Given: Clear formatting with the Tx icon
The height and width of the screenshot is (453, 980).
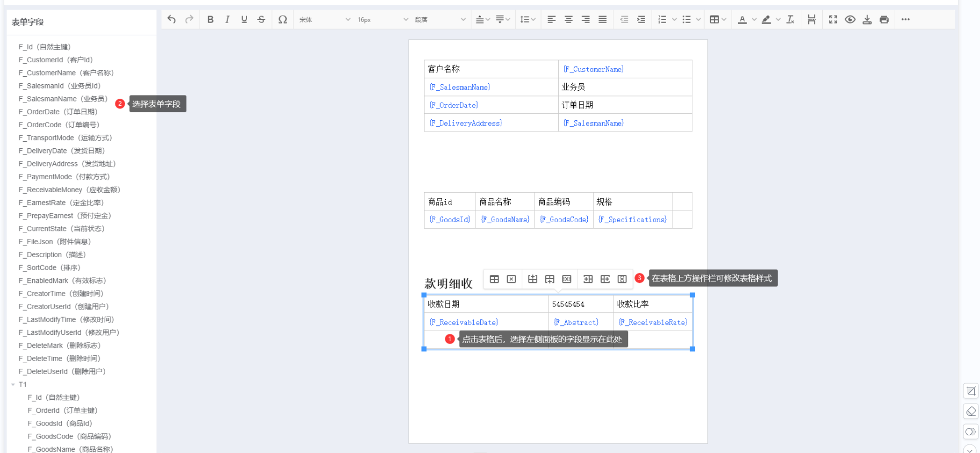Looking at the screenshot, I should [x=791, y=19].
